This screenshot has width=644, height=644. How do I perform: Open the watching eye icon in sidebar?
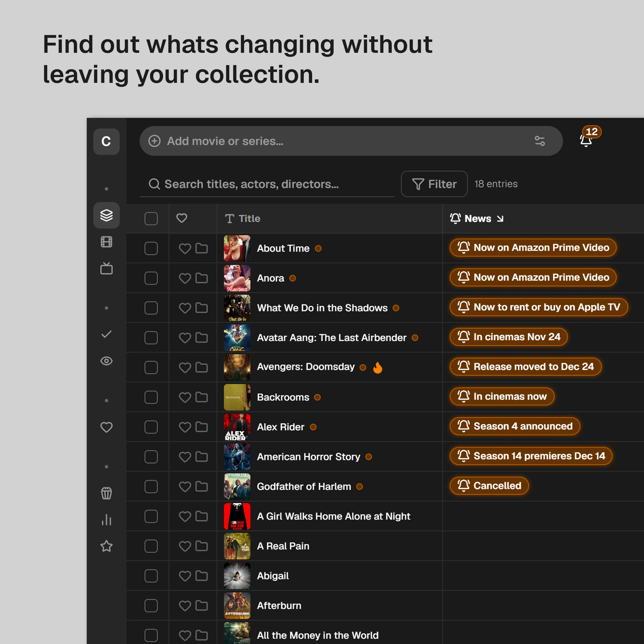point(106,361)
